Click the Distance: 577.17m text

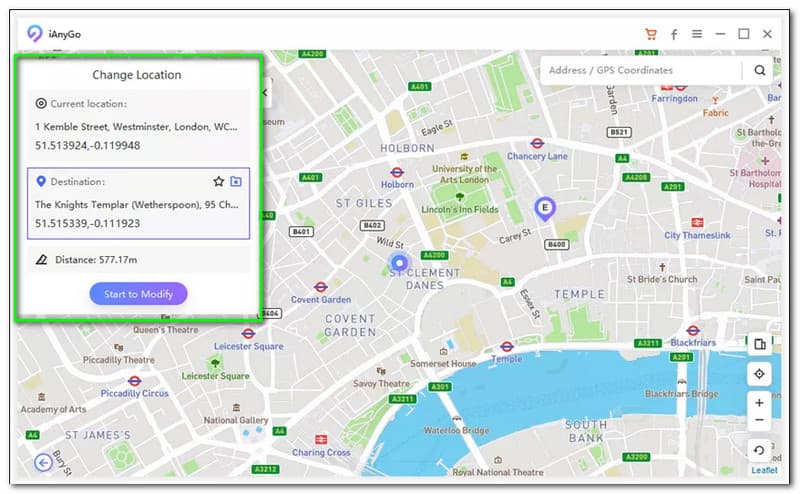pyautogui.click(x=96, y=260)
